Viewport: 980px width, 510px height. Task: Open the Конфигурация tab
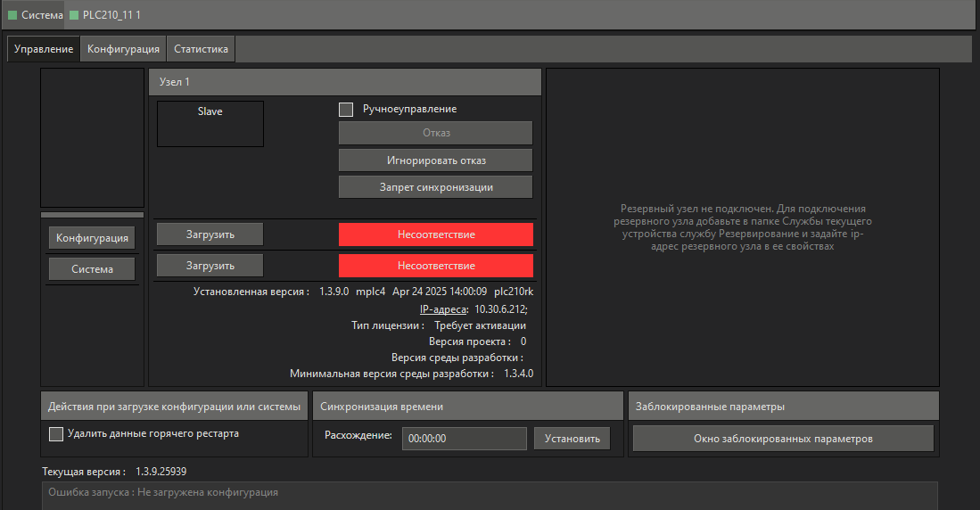(x=123, y=49)
